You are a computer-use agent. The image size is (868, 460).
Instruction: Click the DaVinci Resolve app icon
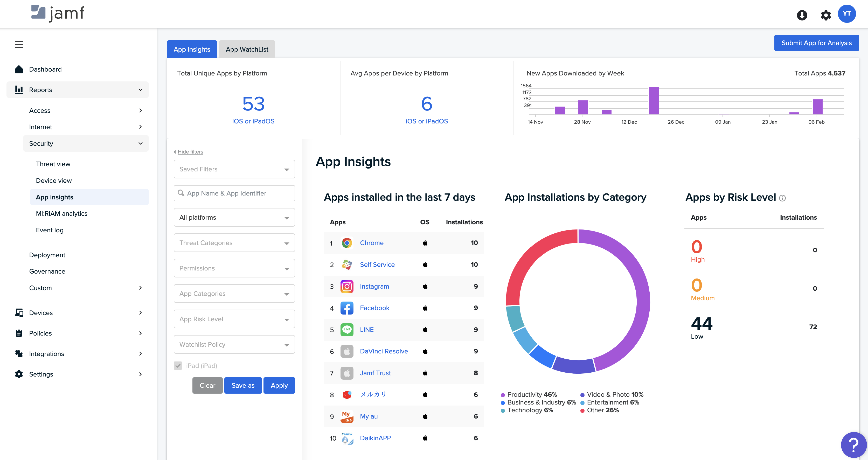coord(347,352)
